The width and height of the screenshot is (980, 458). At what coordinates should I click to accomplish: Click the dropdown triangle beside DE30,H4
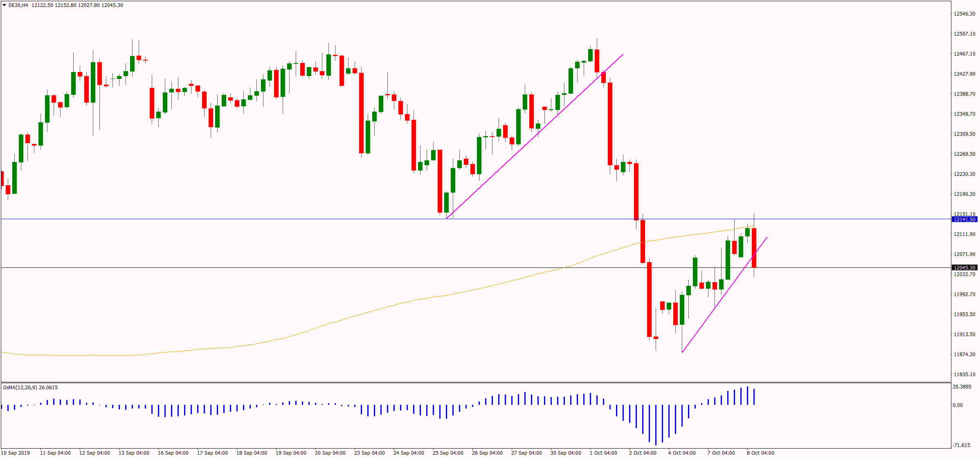(x=4, y=5)
